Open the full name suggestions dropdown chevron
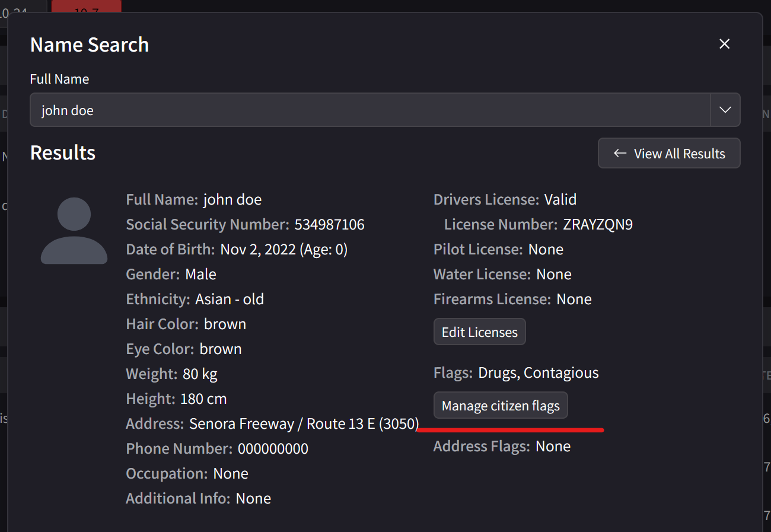 coord(725,110)
